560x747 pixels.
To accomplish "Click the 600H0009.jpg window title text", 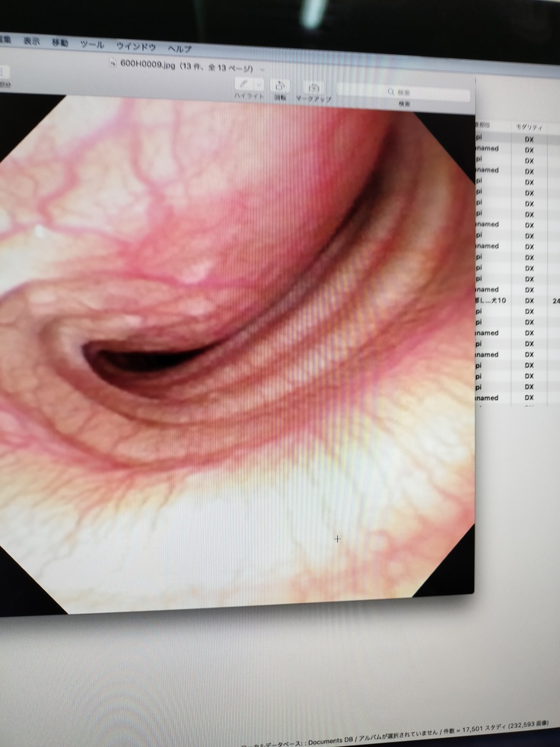I will coord(147,64).
